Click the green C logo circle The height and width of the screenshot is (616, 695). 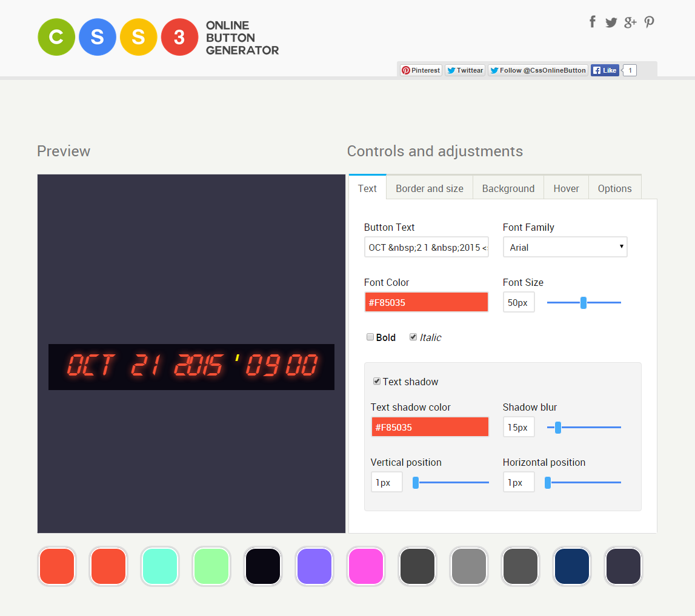(x=56, y=37)
